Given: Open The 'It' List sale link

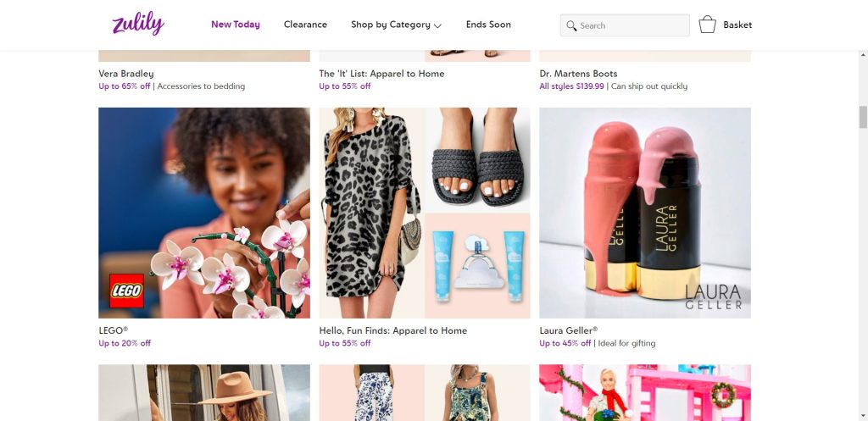Looking at the screenshot, I should 381,74.
